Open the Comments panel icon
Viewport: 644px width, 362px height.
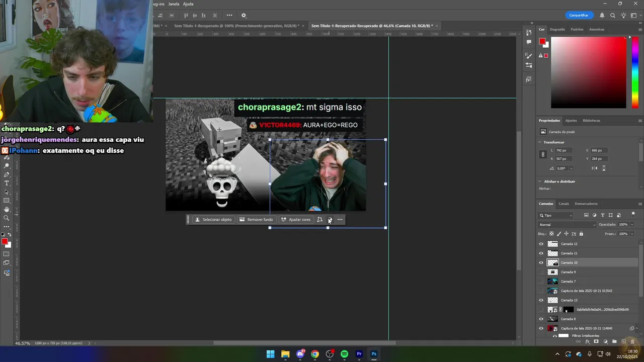[528, 42]
